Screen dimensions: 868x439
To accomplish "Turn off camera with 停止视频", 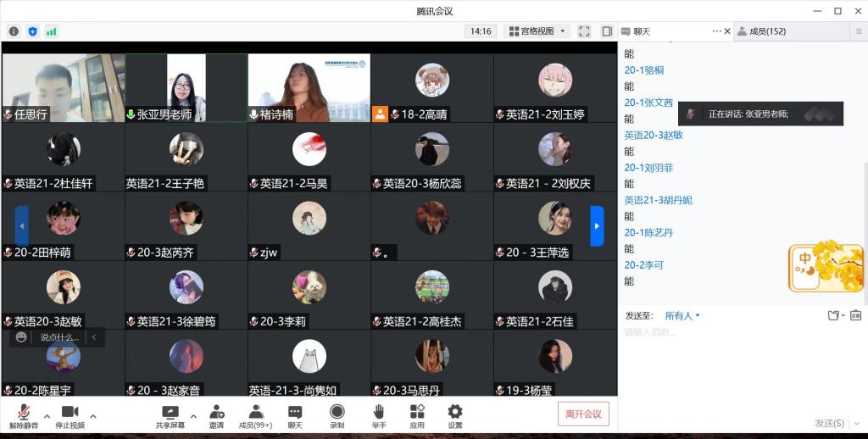I will coord(70,414).
